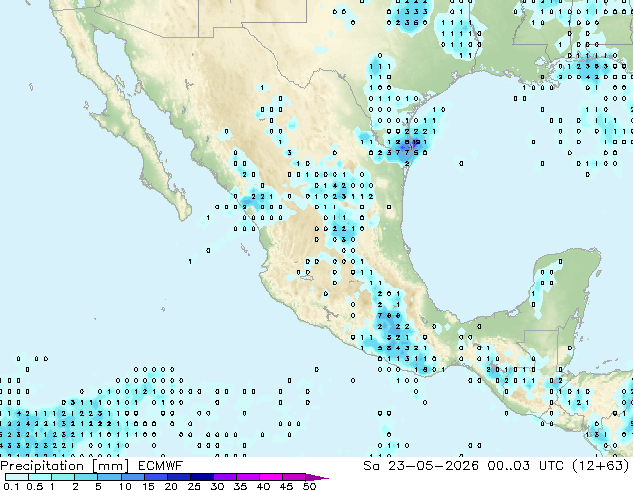Click the 'Sa' weekday abbreviation
The height and width of the screenshot is (490, 634).
click(371, 466)
